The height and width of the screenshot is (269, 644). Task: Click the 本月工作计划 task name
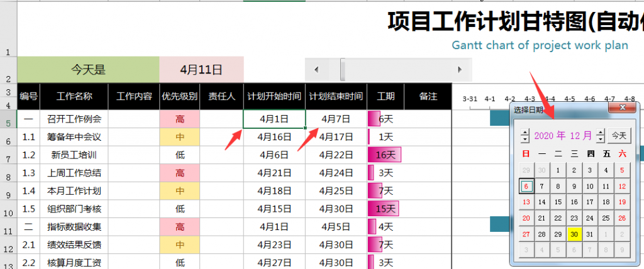point(74,191)
